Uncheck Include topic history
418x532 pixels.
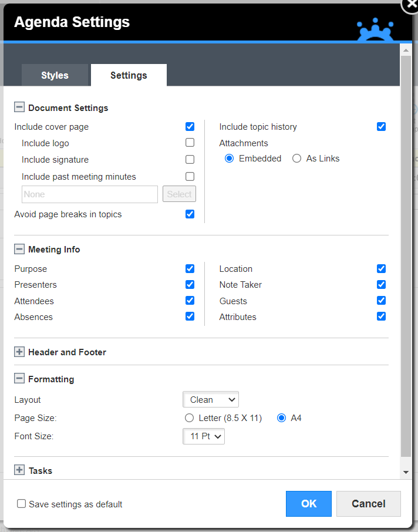[382, 127]
